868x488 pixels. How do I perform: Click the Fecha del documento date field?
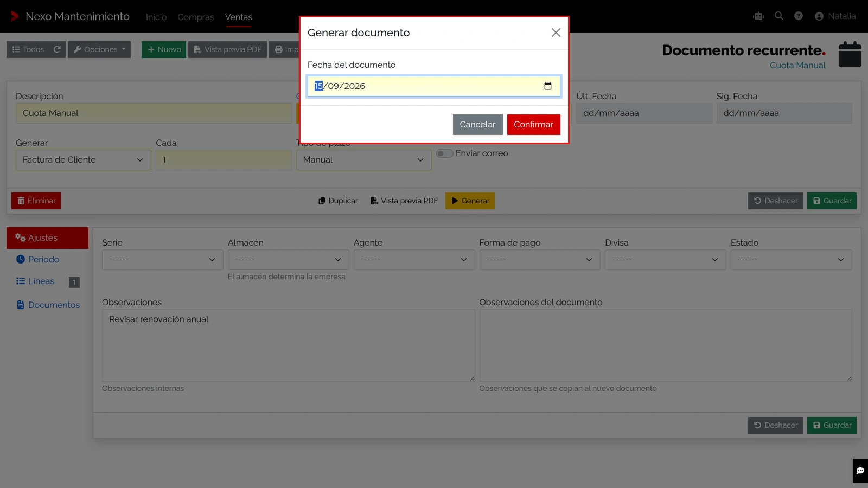[434, 86]
